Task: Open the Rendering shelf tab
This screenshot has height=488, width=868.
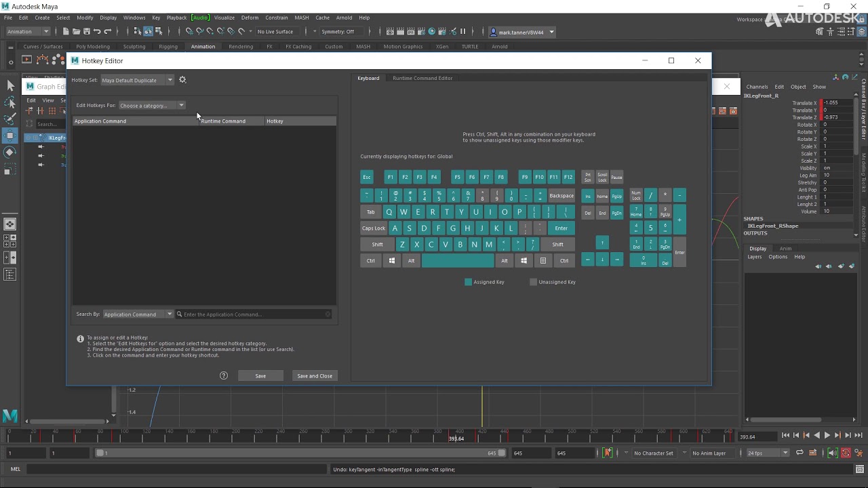Action: point(241,47)
